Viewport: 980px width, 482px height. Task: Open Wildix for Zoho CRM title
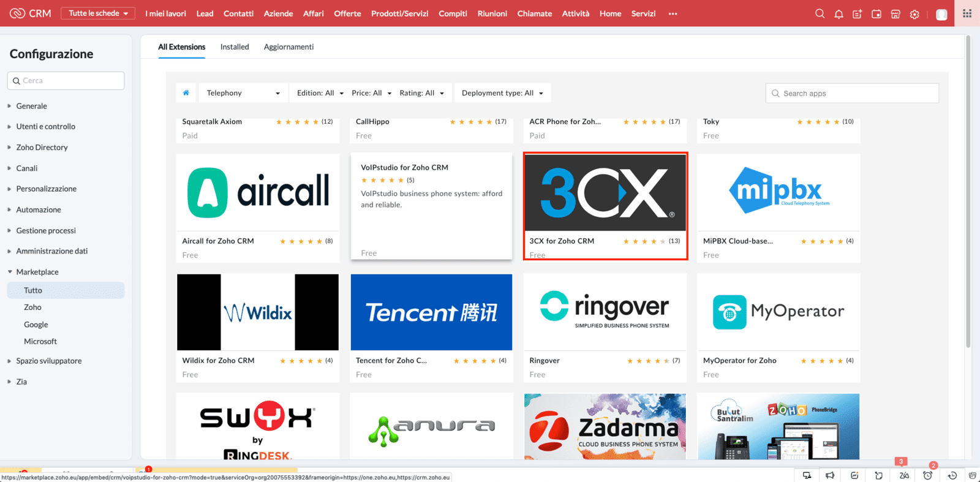pyautogui.click(x=218, y=361)
